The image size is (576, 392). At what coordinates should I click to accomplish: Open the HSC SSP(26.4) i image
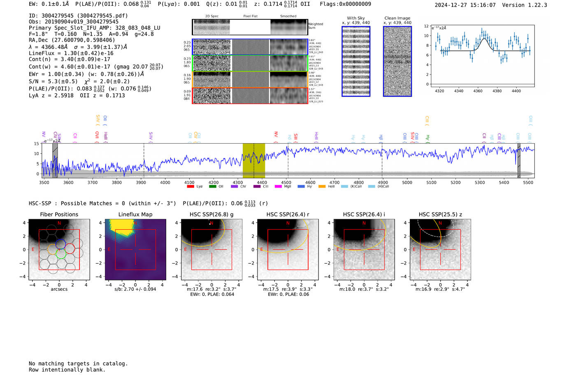coord(364,250)
